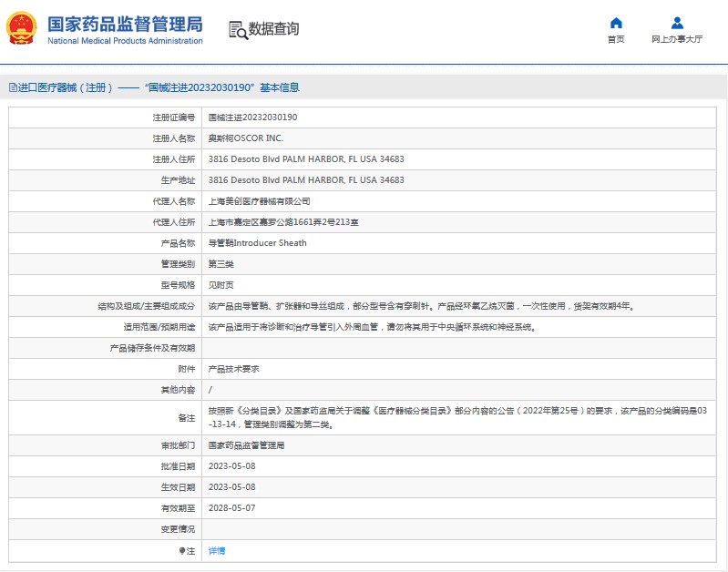The width and height of the screenshot is (728, 572).
Task: Click the 首页 text label
Action: [616, 39]
